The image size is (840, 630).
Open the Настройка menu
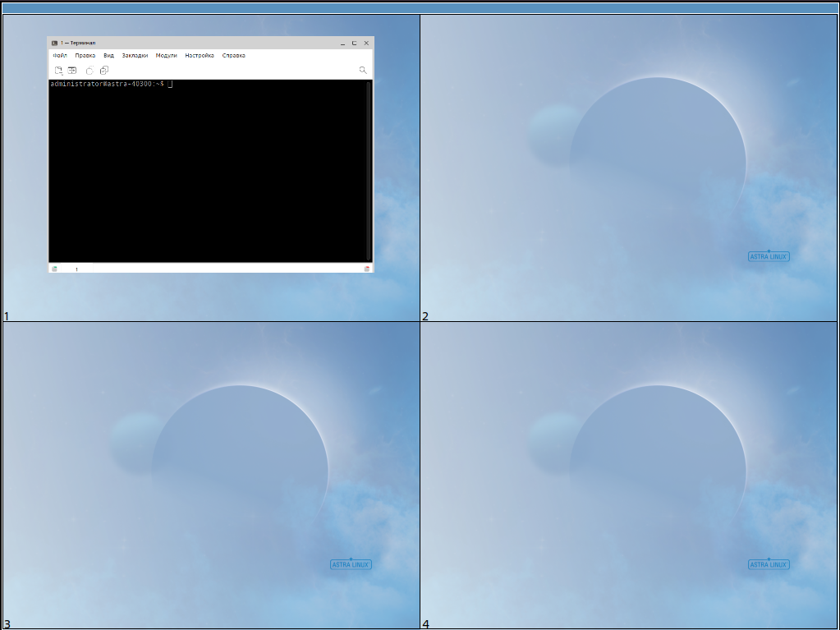(x=200, y=56)
